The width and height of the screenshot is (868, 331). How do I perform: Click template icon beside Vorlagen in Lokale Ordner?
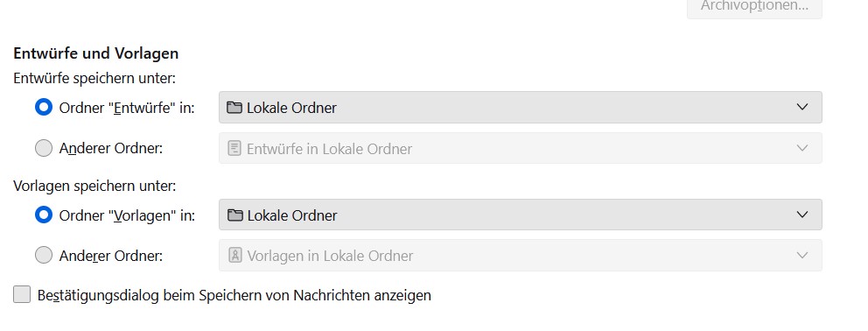click(235, 256)
